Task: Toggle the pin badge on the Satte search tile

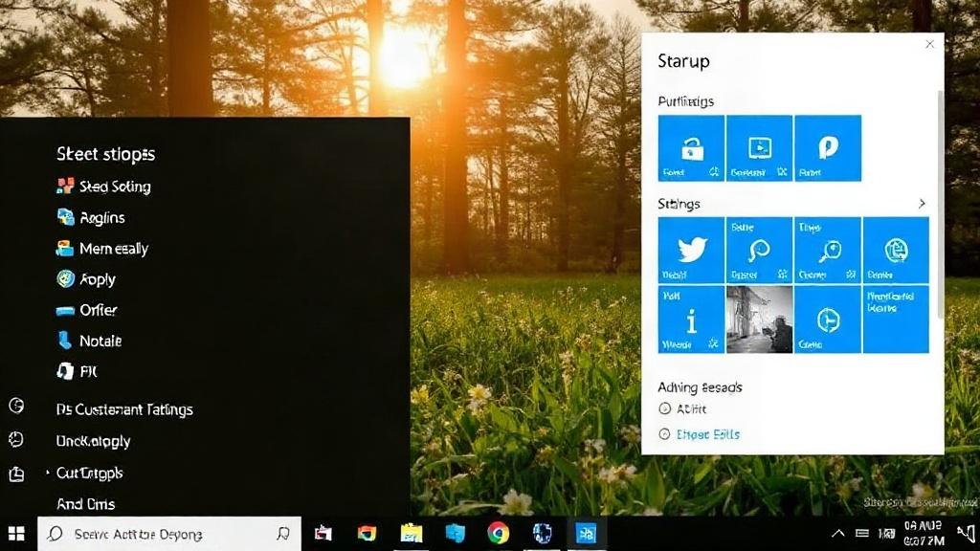Action: [782, 275]
